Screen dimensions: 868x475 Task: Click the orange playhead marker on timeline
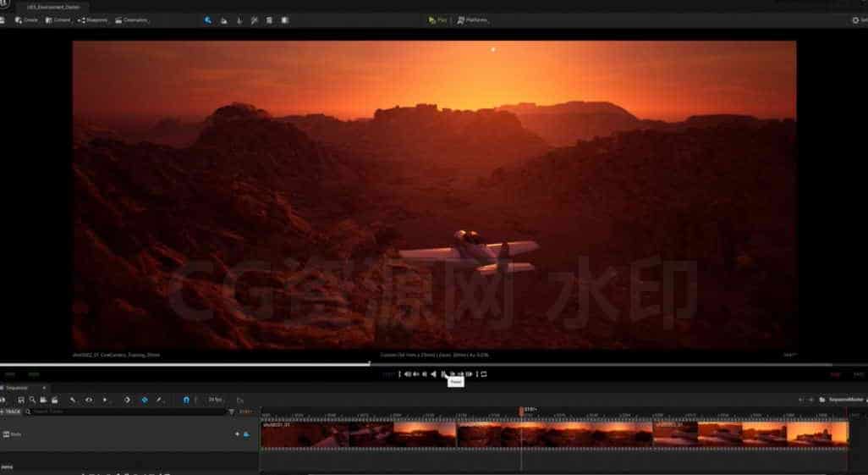point(521,411)
